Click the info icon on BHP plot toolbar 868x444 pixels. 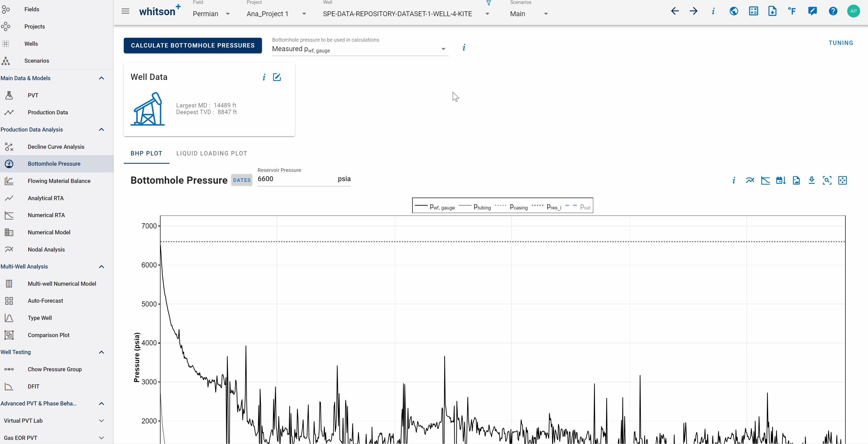[734, 180]
